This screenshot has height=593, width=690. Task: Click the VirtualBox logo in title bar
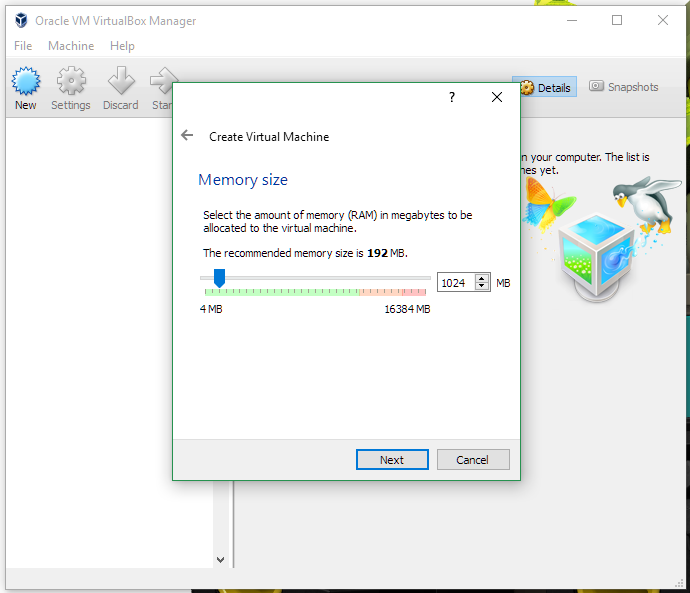(x=21, y=20)
